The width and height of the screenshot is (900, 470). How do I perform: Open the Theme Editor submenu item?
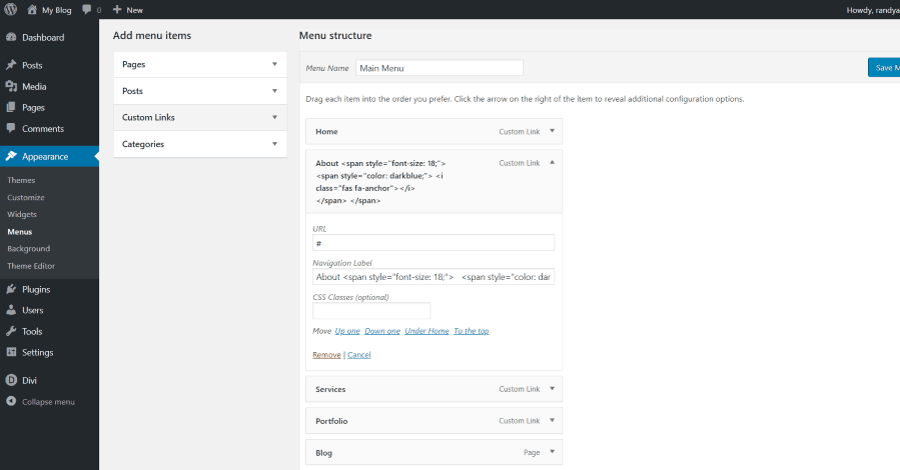click(31, 266)
